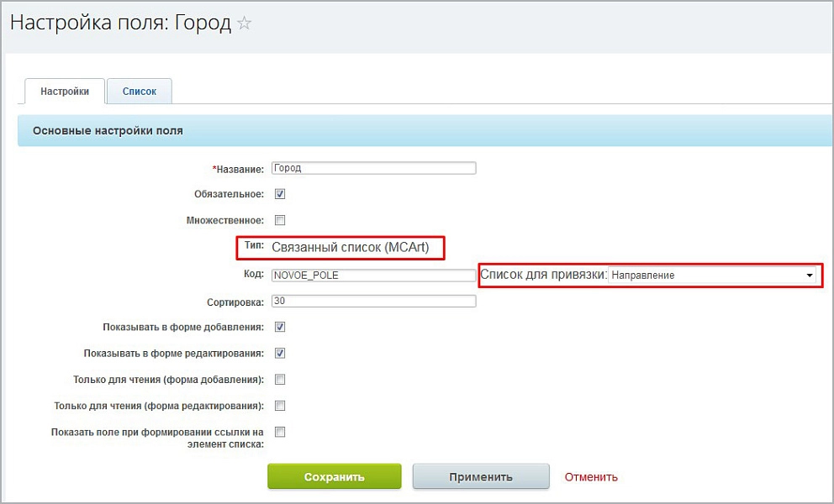Add page to favorites with star icon
Viewport: 834px width, 504px height.
click(x=244, y=23)
